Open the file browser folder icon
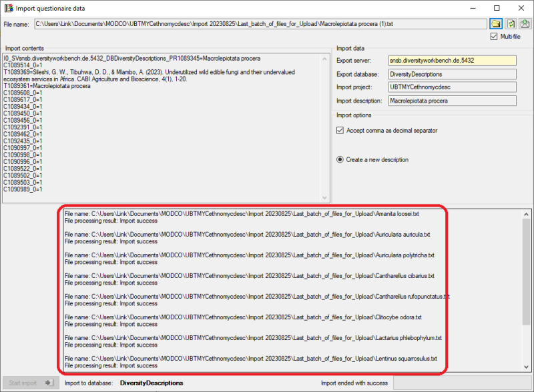 (497, 24)
